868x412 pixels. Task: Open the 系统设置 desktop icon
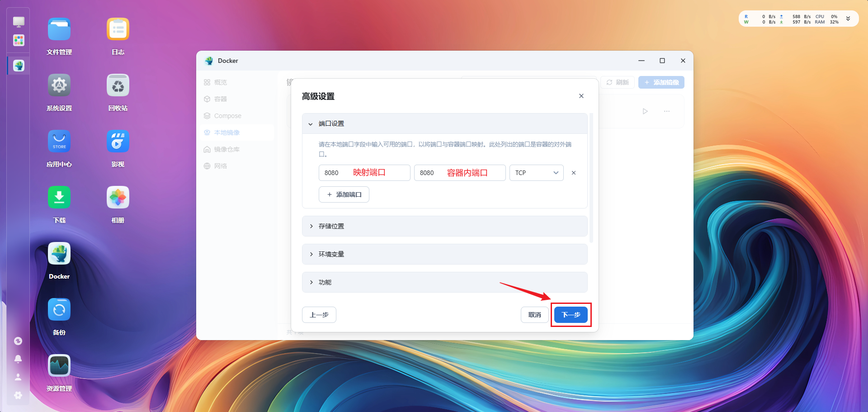pyautogui.click(x=59, y=85)
